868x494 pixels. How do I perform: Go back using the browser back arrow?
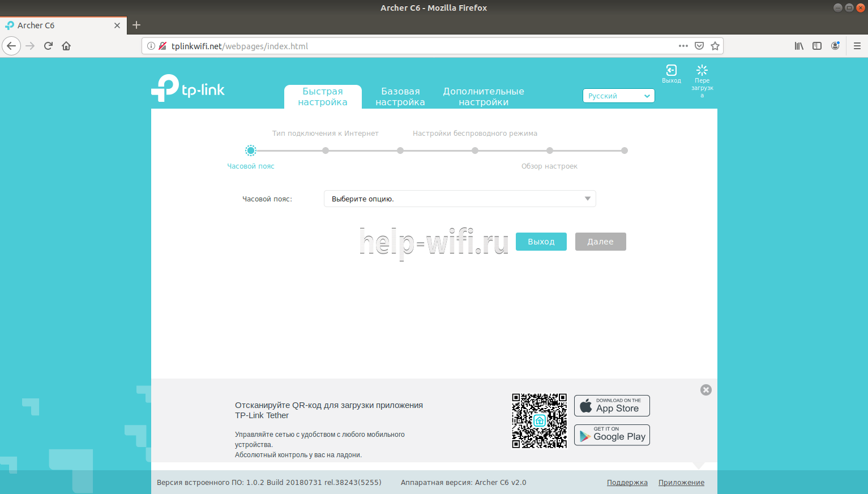(11, 46)
